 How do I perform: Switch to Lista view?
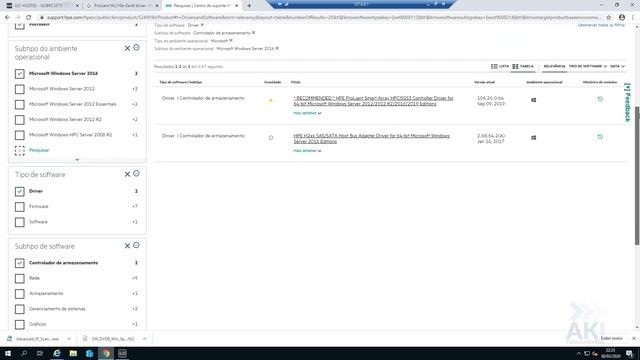click(500, 66)
